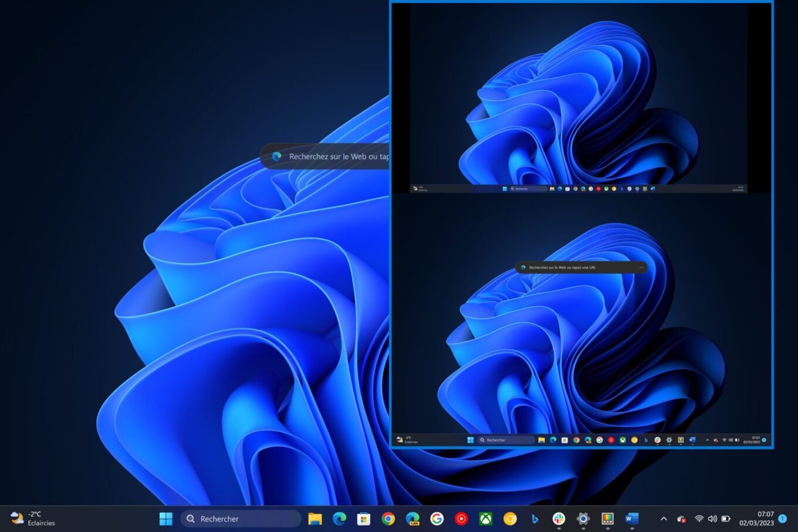Viewport: 798px width, 532px height.
Task: Open the calendar from the 07:07 clock on main taskbar
Action: (756, 519)
